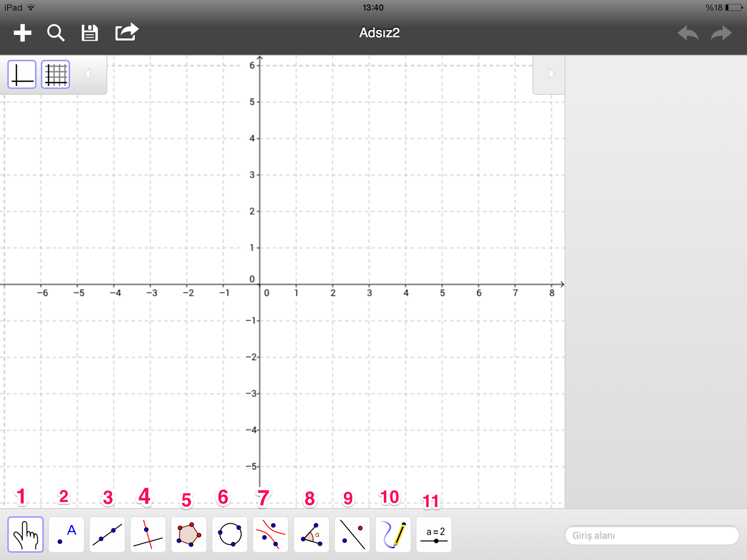This screenshot has width=747, height=560.
Task: Undo the last action
Action: tap(688, 33)
